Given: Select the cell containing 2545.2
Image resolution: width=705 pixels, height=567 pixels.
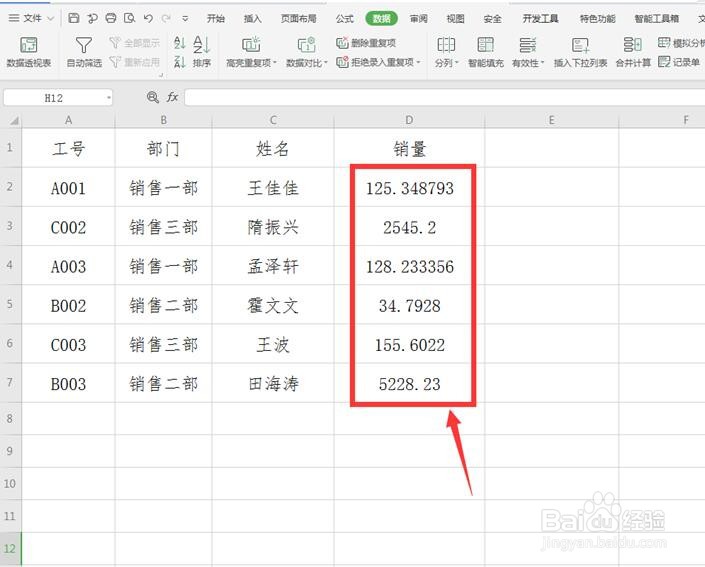Looking at the screenshot, I should pos(409,227).
